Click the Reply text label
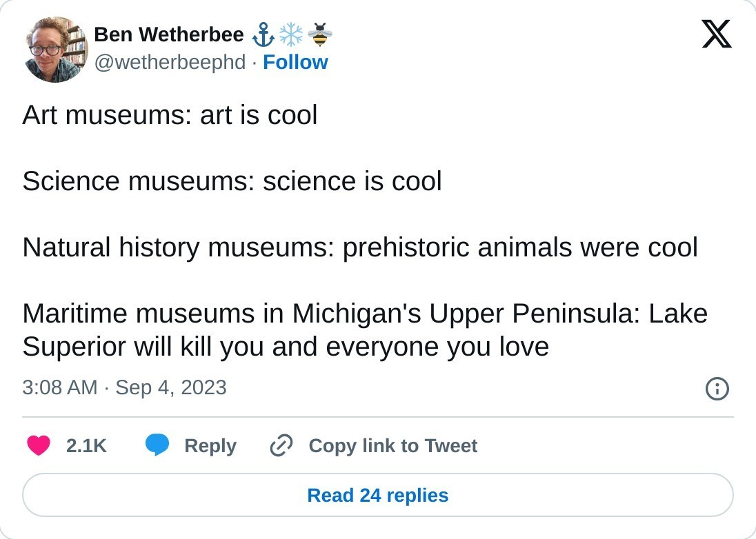Image resolution: width=756 pixels, height=539 pixels. (x=210, y=446)
